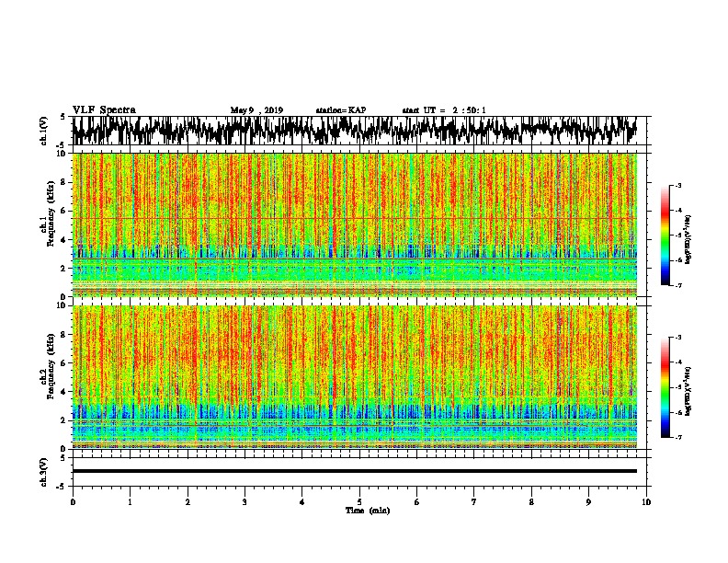Click the '4' kHz tick on ch.1 spectrogram
Viewport: 728px width, 563px height.
63,240
